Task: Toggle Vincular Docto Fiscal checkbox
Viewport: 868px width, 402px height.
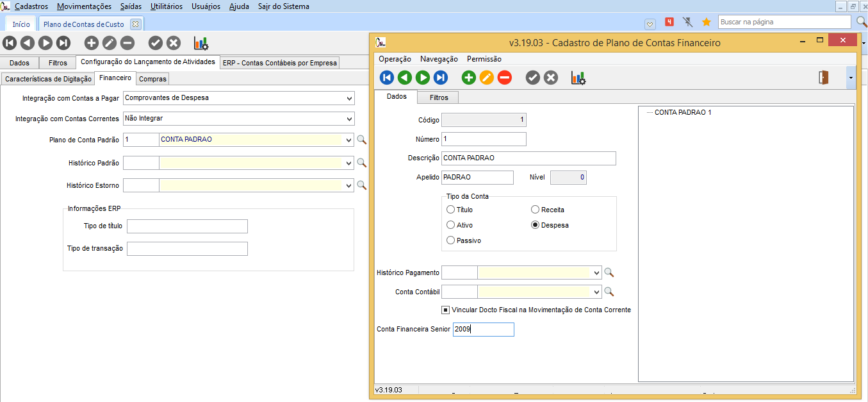Action: 446,310
